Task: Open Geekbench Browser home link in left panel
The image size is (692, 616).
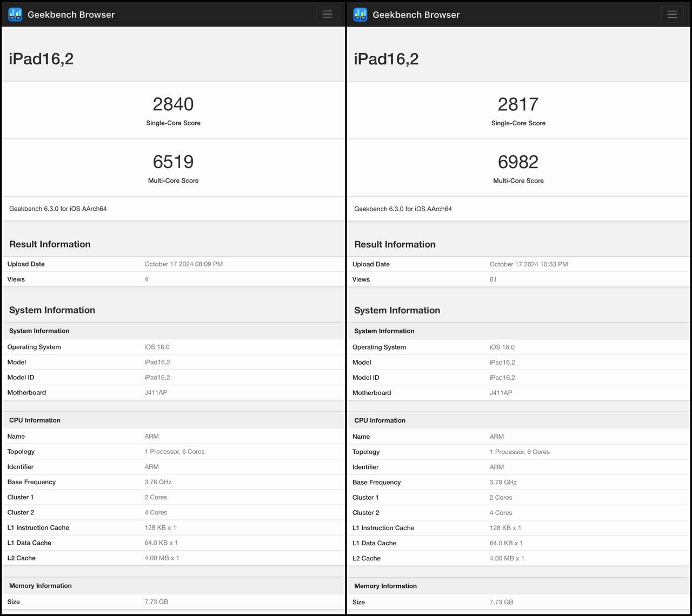Action: (71, 15)
